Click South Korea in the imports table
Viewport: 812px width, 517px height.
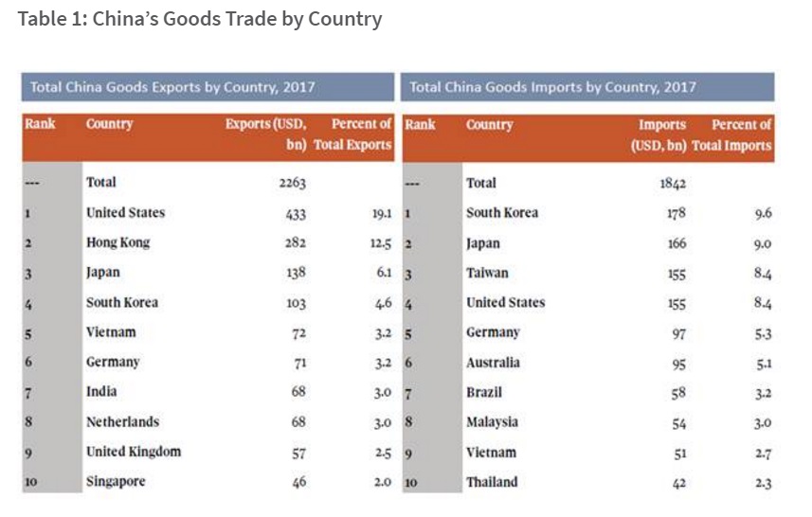tap(501, 213)
